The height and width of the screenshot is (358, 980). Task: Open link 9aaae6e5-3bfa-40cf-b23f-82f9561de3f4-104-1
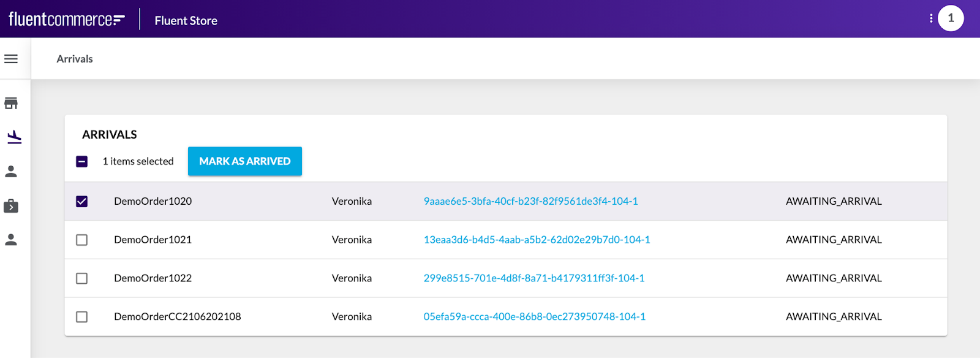(530, 201)
